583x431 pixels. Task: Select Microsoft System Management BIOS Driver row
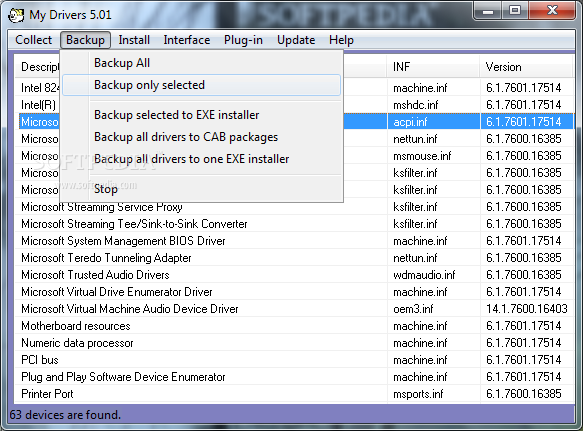click(x=294, y=241)
